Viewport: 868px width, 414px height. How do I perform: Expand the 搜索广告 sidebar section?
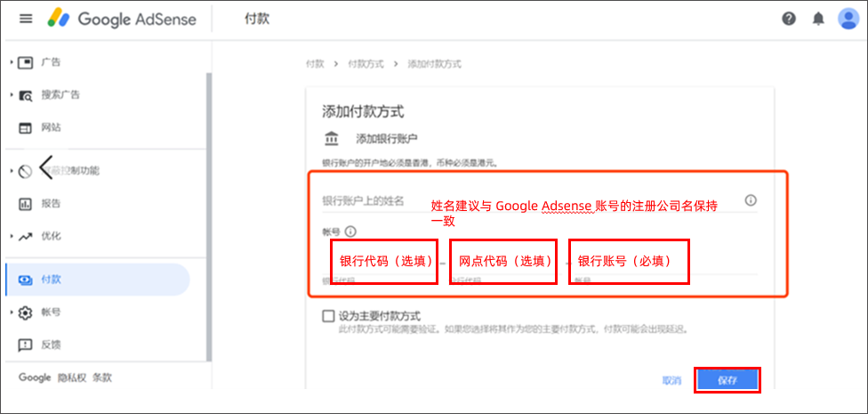click(12, 94)
